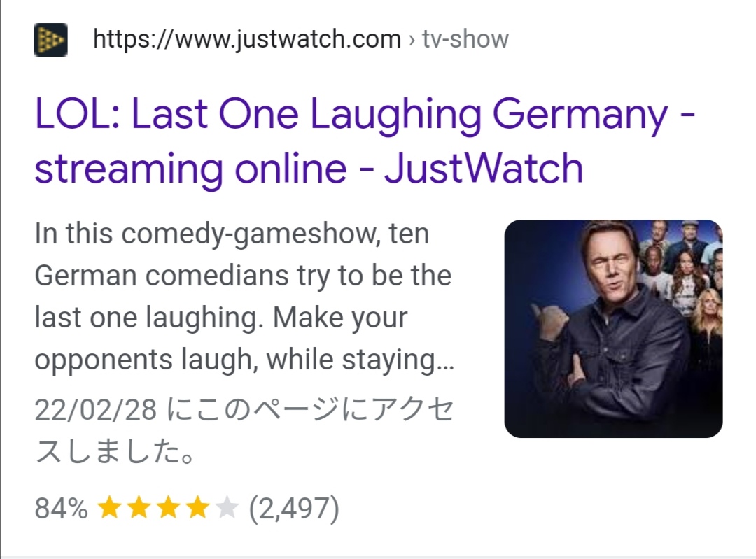Screen dimensions: 756x559
Task: Click the Japanese page-visited notice text
Action: click(x=244, y=431)
